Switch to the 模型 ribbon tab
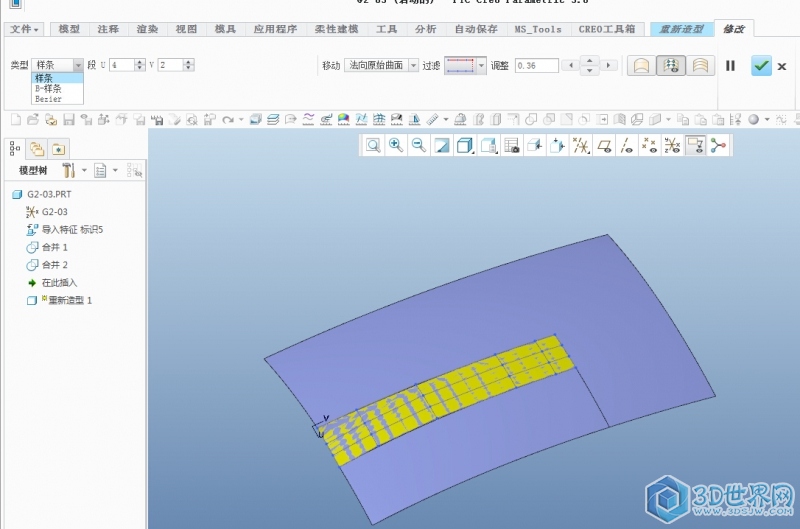This screenshot has width=800, height=529. 69,29
